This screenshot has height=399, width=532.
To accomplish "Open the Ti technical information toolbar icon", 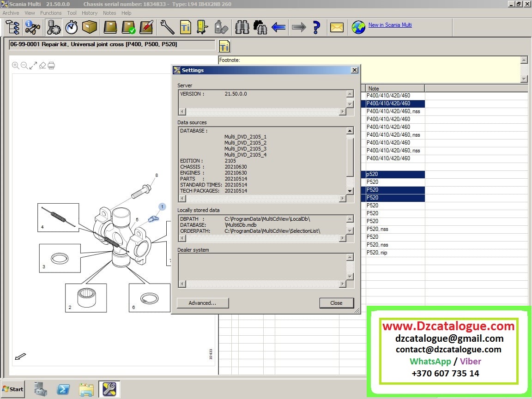I will pos(185,27).
